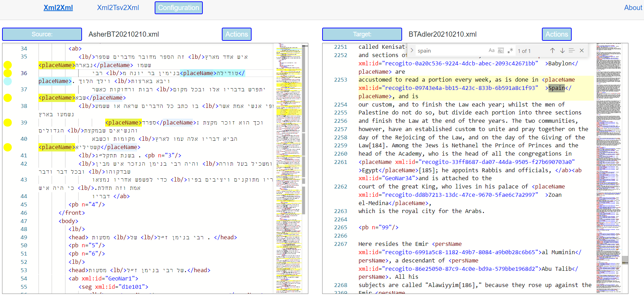644x296 pixels.
Task: Go to next match in find widget
Action: (562, 50)
